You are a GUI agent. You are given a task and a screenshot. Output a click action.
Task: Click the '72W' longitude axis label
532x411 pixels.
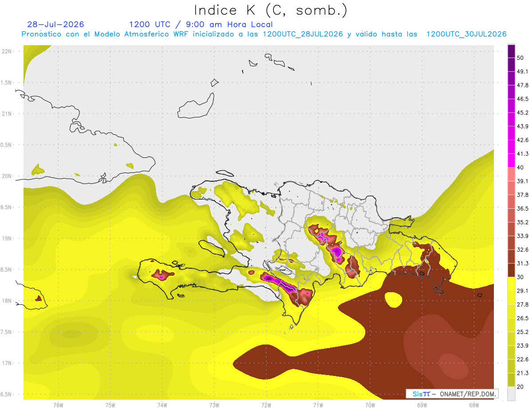266,405
